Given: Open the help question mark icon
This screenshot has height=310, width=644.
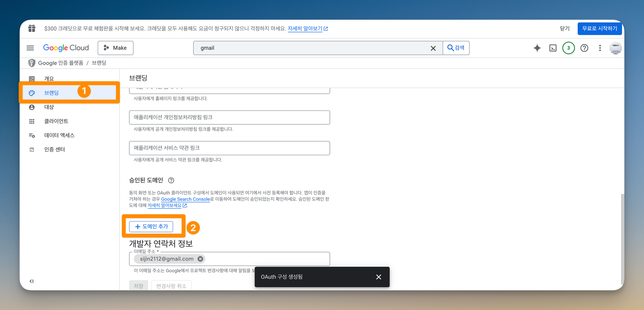Looking at the screenshot, I should coord(584,48).
